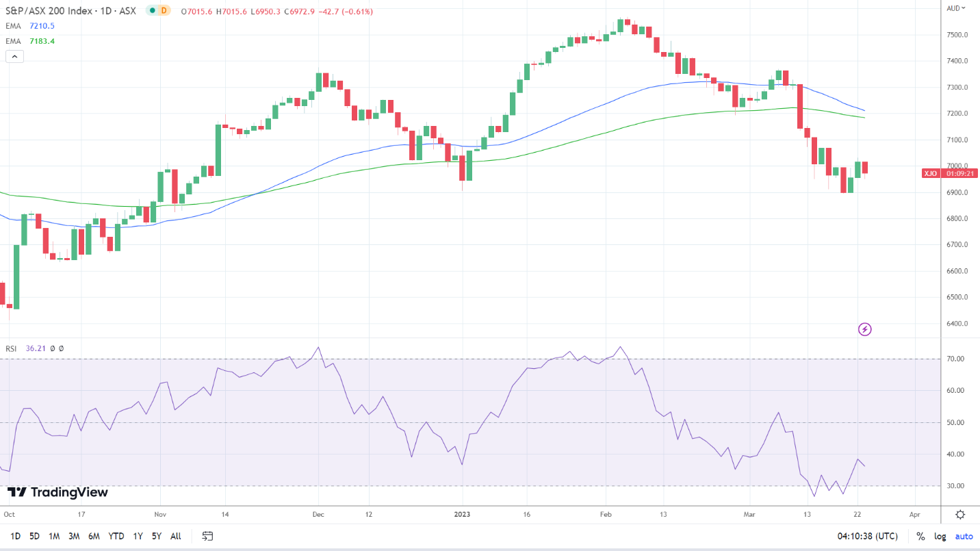This screenshot has height=551, width=980.
Task: Open timezone menu at 04:10:38 (UTC)
Action: click(x=867, y=536)
